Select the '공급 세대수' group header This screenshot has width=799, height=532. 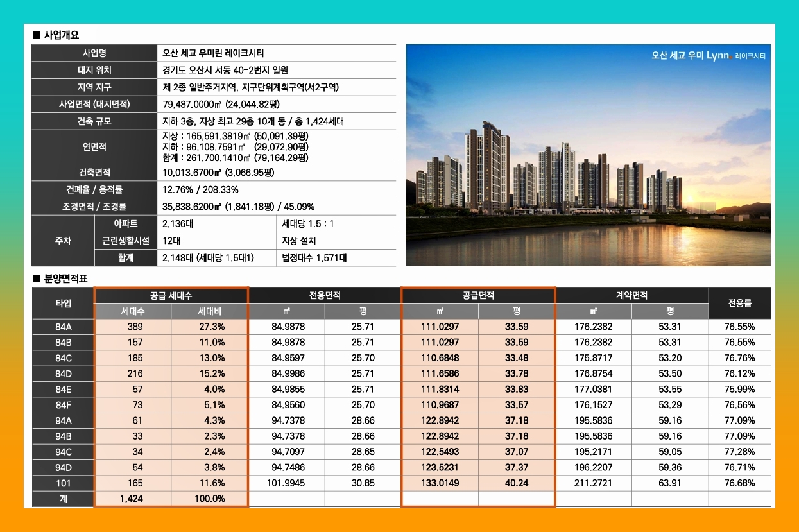pos(171,295)
